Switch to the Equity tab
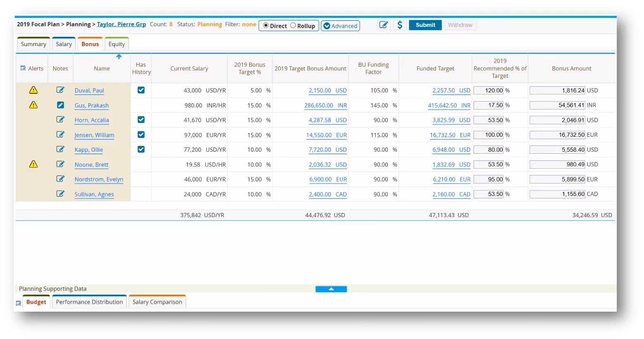644x339 pixels. [117, 44]
